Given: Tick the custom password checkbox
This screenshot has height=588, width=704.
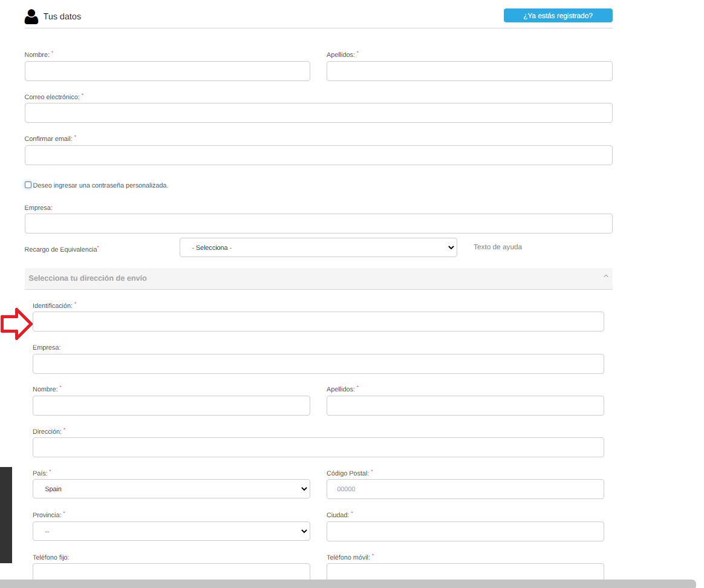Looking at the screenshot, I should click(x=28, y=185).
